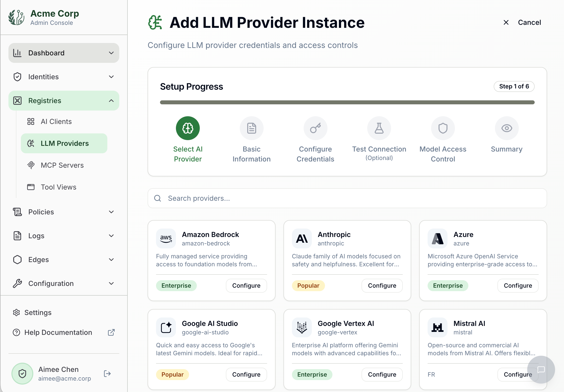
Task: Open MCP Servers via the paperclip icon
Action: coord(31,165)
